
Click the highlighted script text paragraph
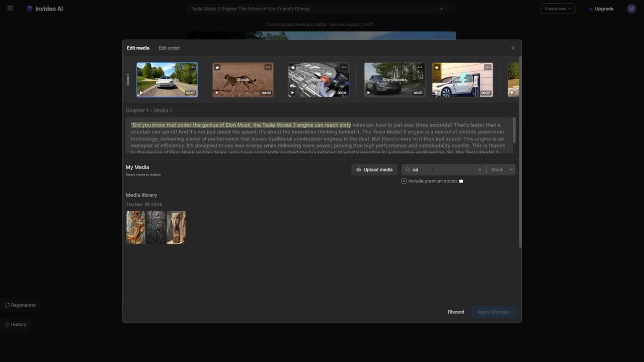241,125
